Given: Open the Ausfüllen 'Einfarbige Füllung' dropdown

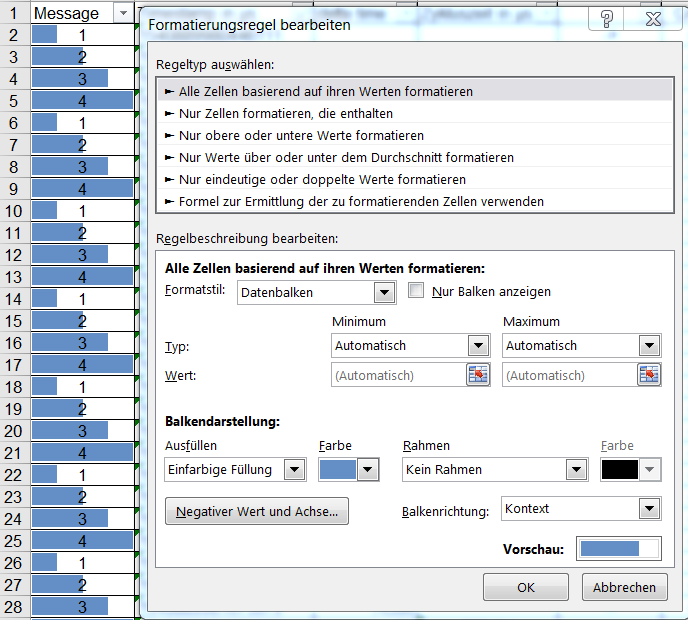Looking at the screenshot, I should coord(294,469).
